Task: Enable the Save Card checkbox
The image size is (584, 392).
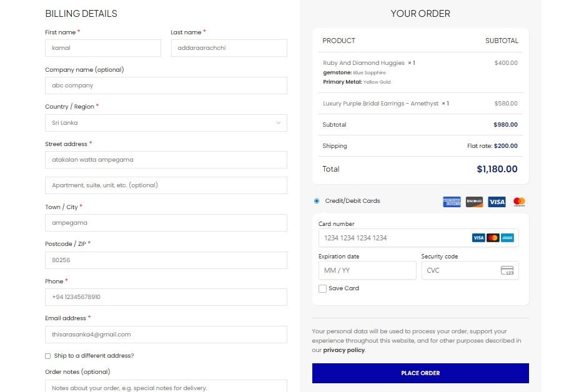Action: click(322, 288)
